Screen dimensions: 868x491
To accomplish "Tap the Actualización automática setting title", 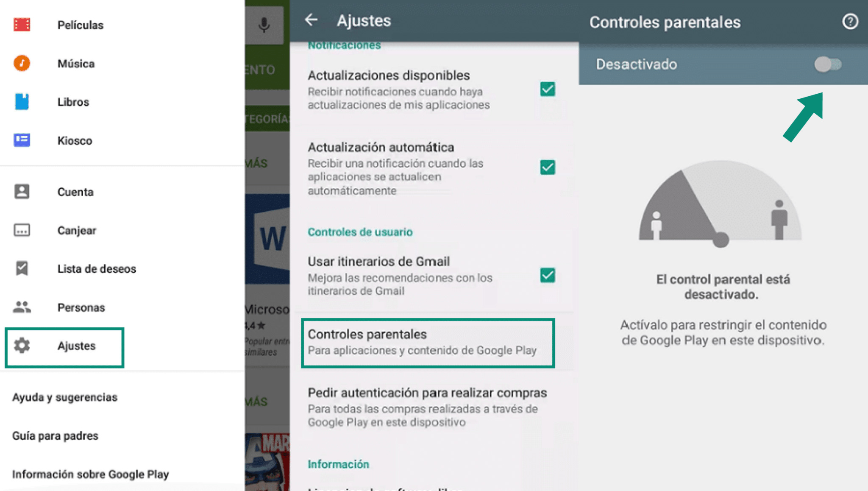I will [381, 147].
